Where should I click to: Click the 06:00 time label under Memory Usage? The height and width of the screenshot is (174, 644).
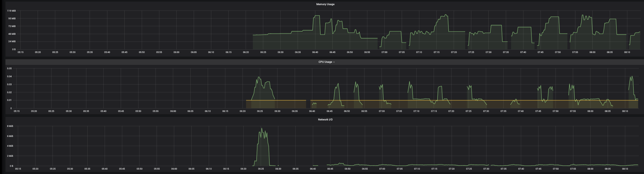pyautogui.click(x=176, y=52)
